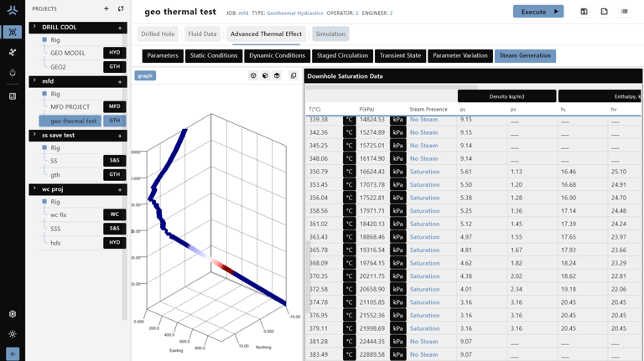Screen dimensions: 644x361
Task: Select the Dynamic Conditions sub-tab
Action: click(278, 56)
